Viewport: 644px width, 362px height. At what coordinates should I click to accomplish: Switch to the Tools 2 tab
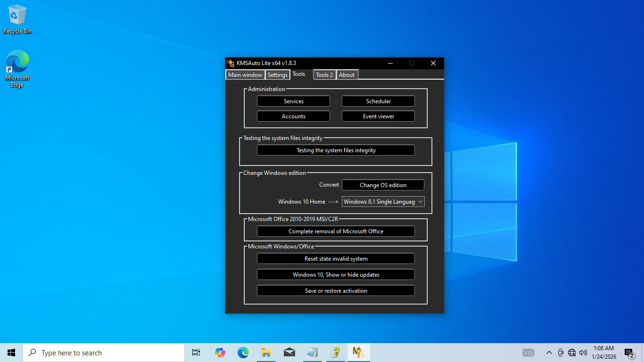(x=324, y=75)
